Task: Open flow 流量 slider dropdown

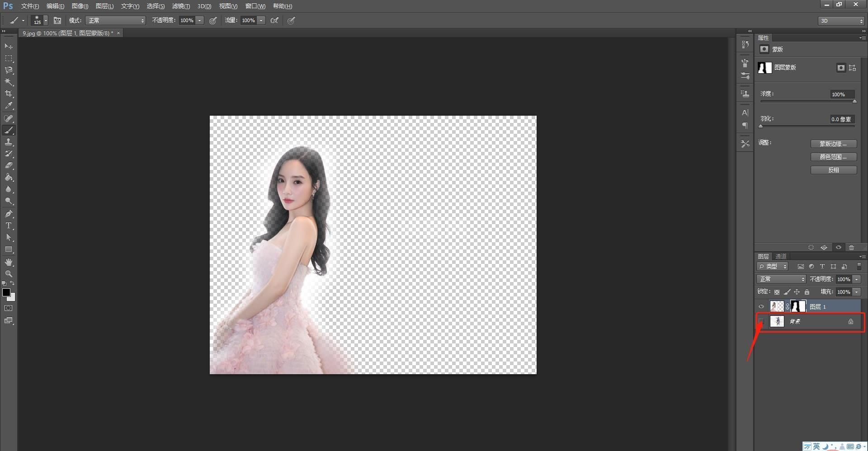Action: tap(261, 20)
